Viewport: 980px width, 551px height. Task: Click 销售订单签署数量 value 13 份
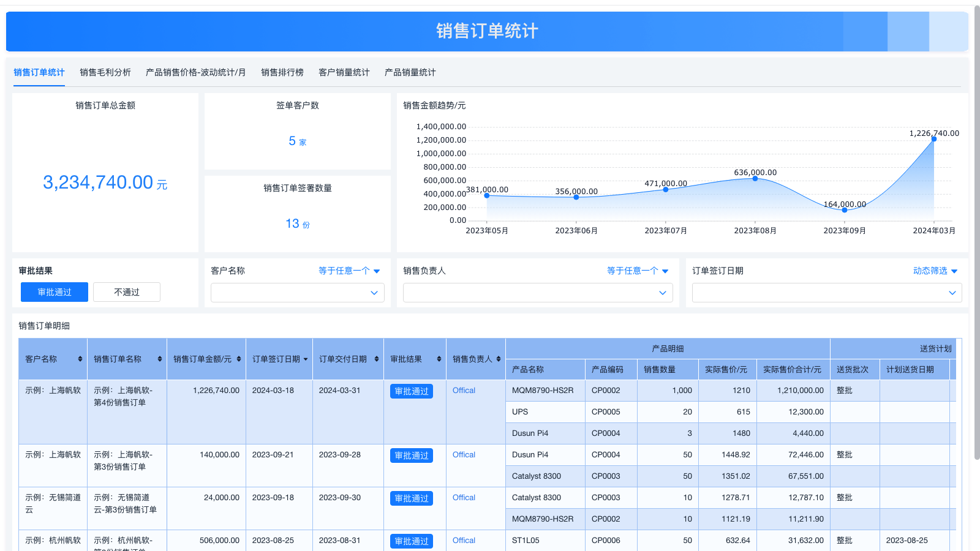tap(298, 224)
